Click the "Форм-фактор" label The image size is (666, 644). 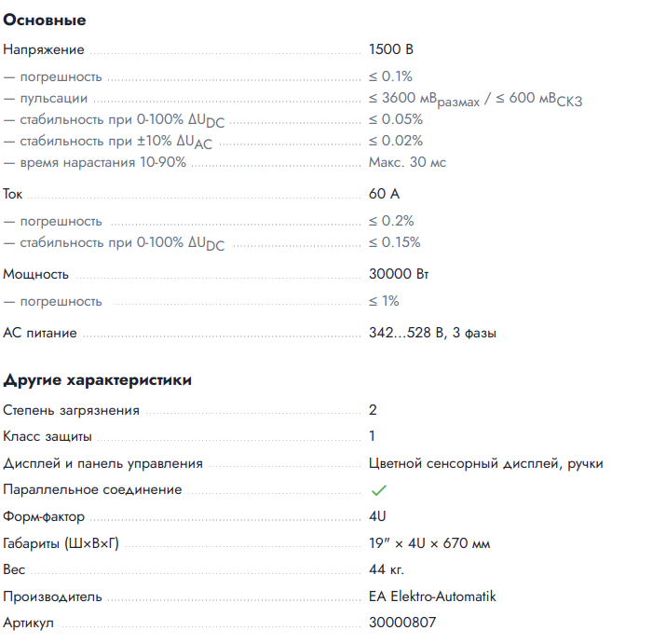click(x=44, y=516)
